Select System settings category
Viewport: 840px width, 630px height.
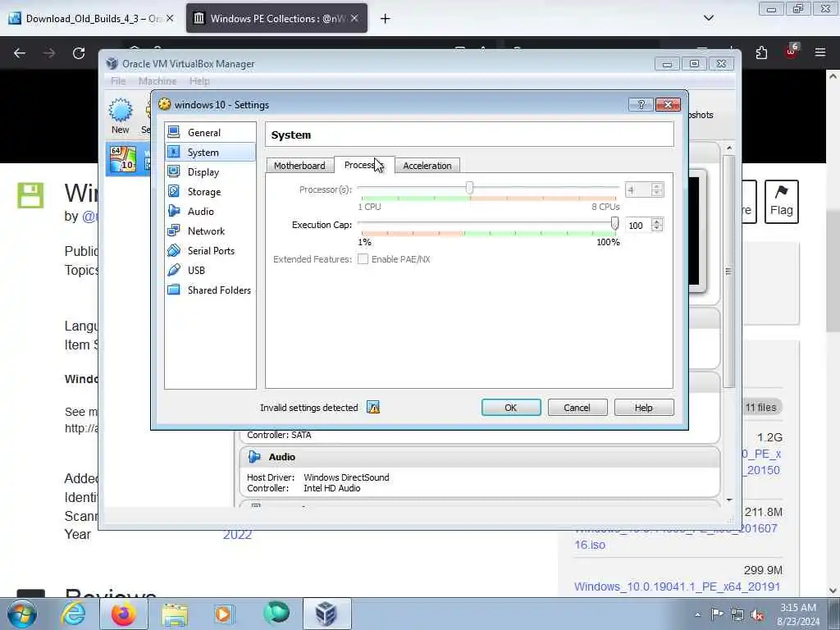point(210,152)
